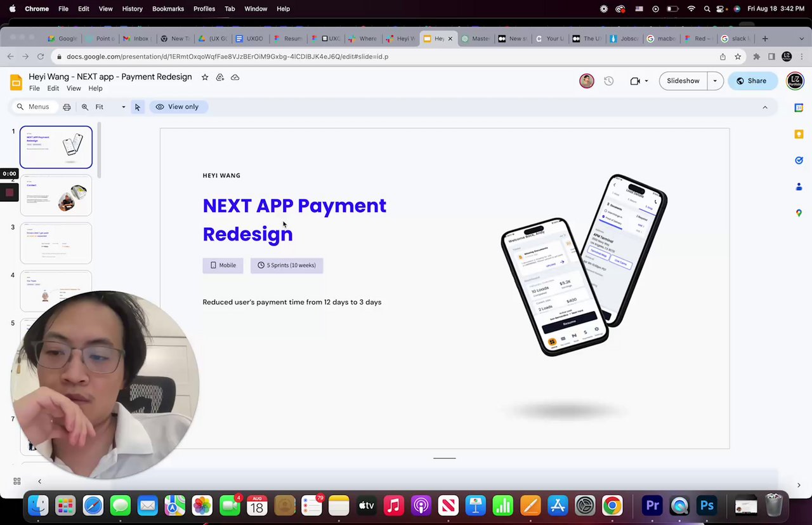Collapse the filmstrip with left arrow
The height and width of the screenshot is (525, 812).
point(39,481)
